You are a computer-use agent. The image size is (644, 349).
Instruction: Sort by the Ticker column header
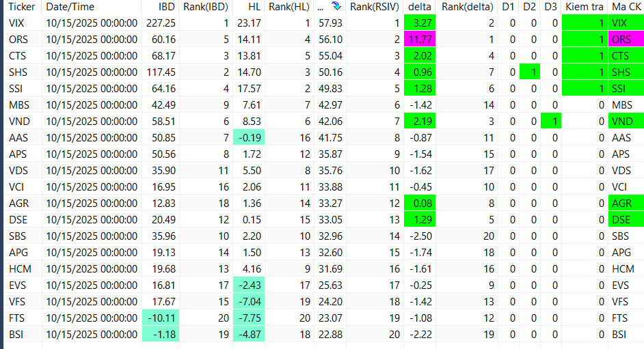click(22, 7)
